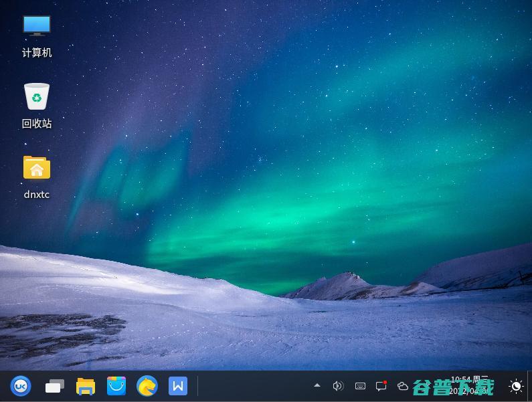Image resolution: width=532 pixels, height=402 pixels.
Task: Launch the file manager from taskbar
Action: tap(86, 386)
